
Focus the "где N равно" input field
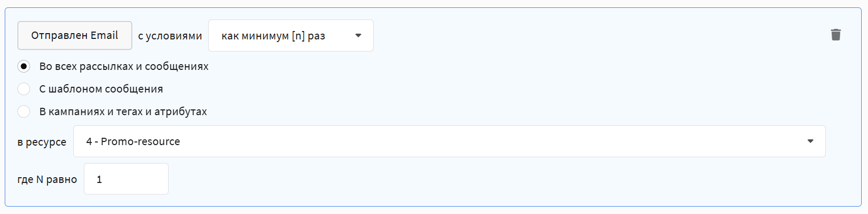click(126, 179)
